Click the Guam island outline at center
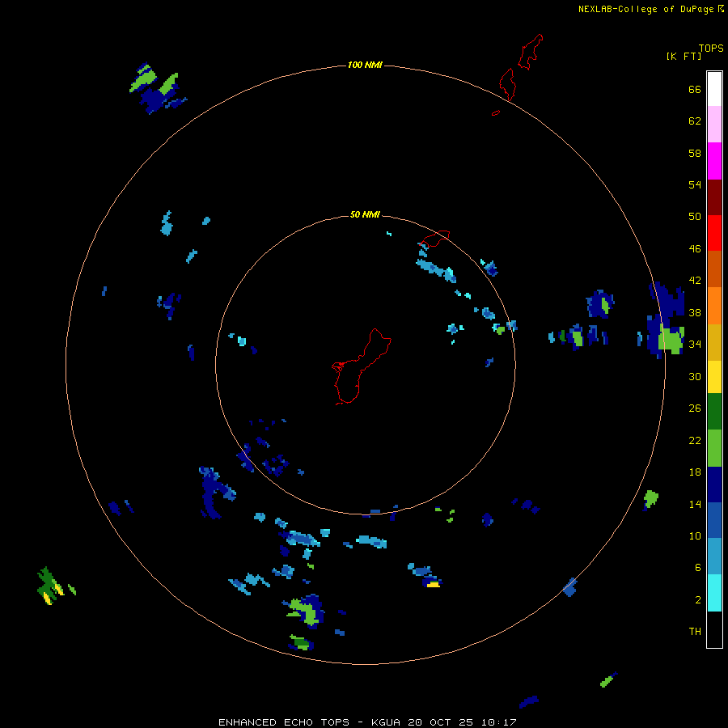Viewport: 728px width, 728px height. point(361,366)
